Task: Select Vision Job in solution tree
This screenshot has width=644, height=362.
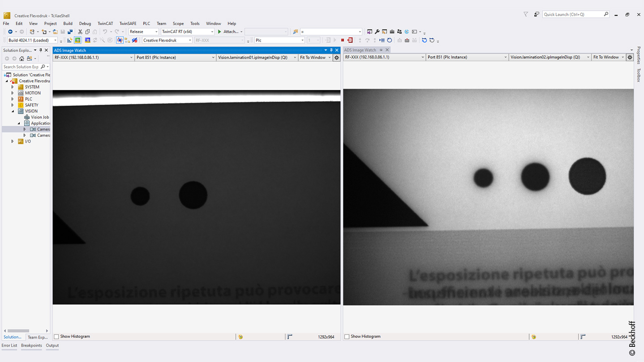Action: click(40, 117)
